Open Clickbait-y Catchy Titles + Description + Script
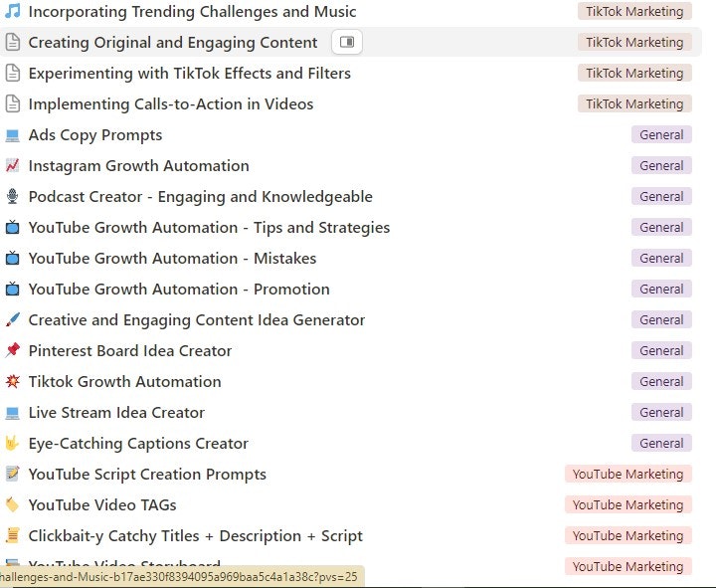Screen dimensions: 716x588 tap(196, 535)
